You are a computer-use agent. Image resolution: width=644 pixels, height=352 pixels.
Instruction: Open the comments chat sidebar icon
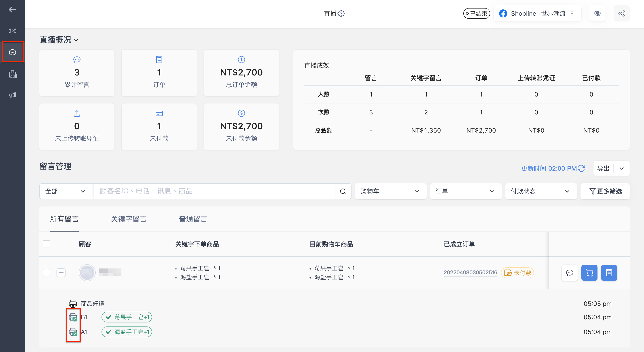pos(13,52)
